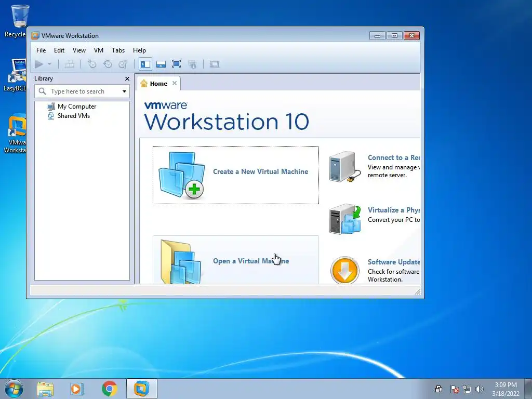Click the console view toolbar icon
This screenshot has height=399, width=532.
tap(215, 64)
